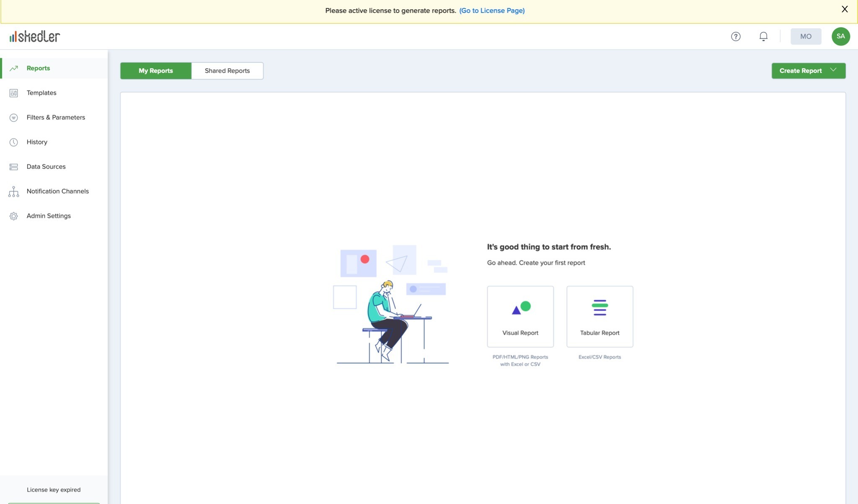Open notifications bell icon
Viewport: 858px width, 504px height.
763,36
